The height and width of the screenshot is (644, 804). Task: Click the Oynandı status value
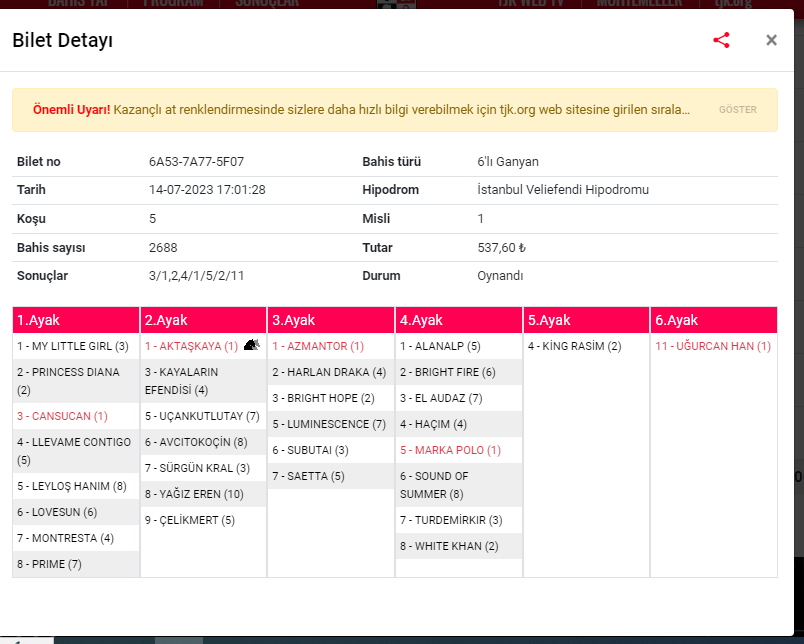(x=500, y=276)
